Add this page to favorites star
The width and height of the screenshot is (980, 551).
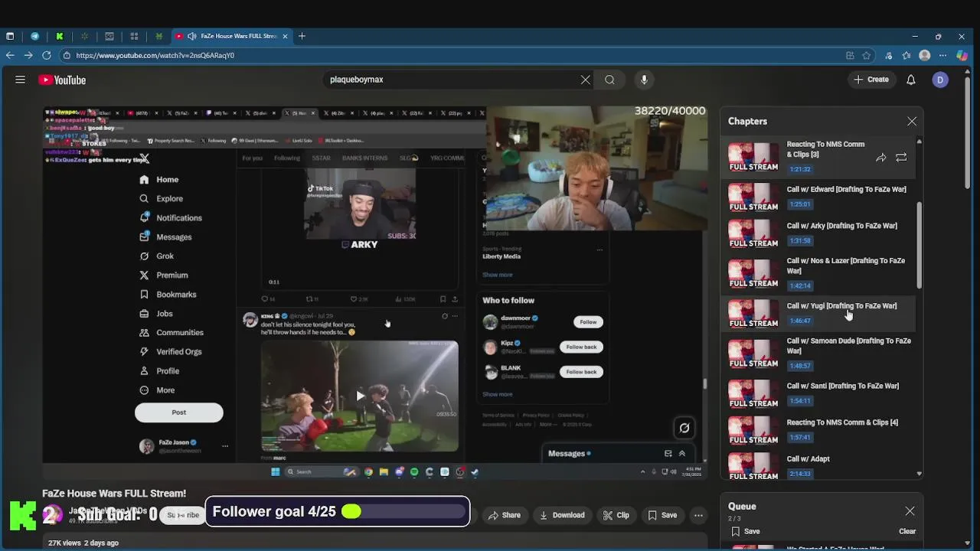click(867, 55)
